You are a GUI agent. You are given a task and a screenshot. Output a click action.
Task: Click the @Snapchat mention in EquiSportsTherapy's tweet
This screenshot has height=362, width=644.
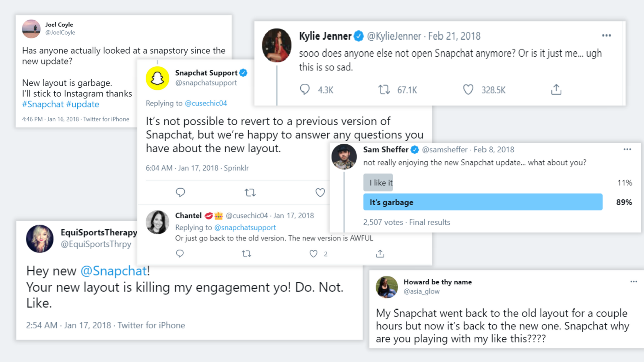[114, 271]
